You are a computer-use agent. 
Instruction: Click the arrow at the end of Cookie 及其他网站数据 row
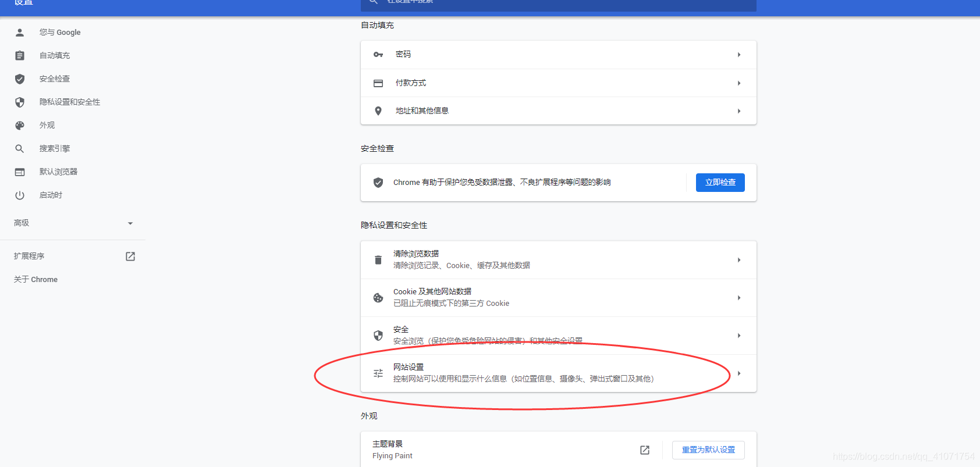coord(739,298)
